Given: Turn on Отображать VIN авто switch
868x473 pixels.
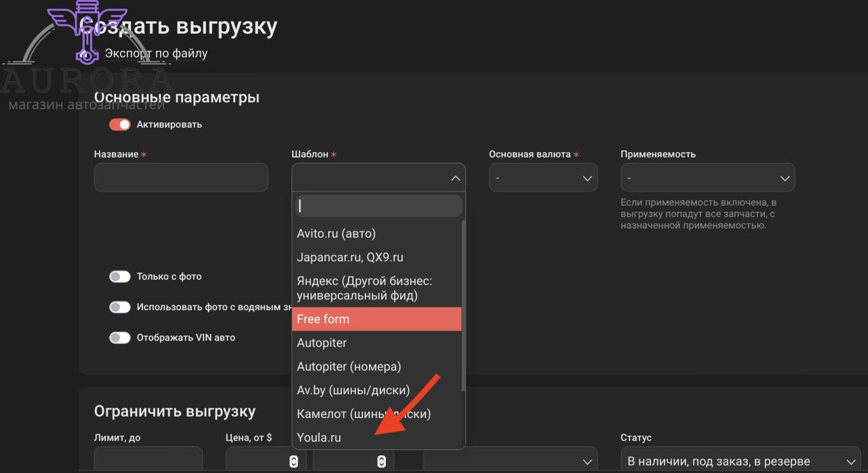Looking at the screenshot, I should click(x=120, y=338).
